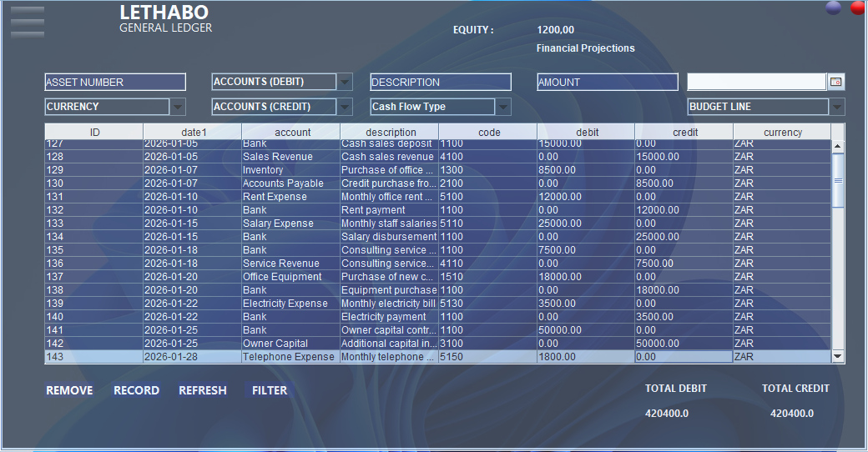This screenshot has height=452, width=868.
Task: Click row ID 137
Action: [x=94, y=277]
